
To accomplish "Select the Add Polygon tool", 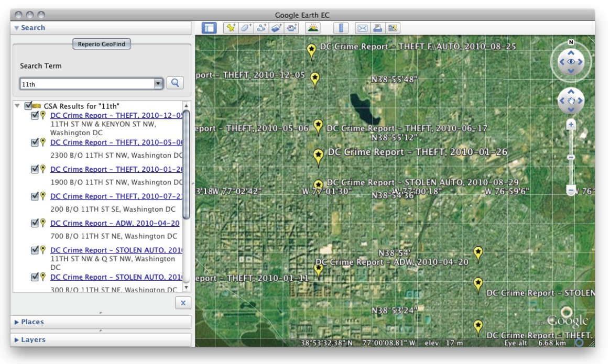I will [246, 28].
